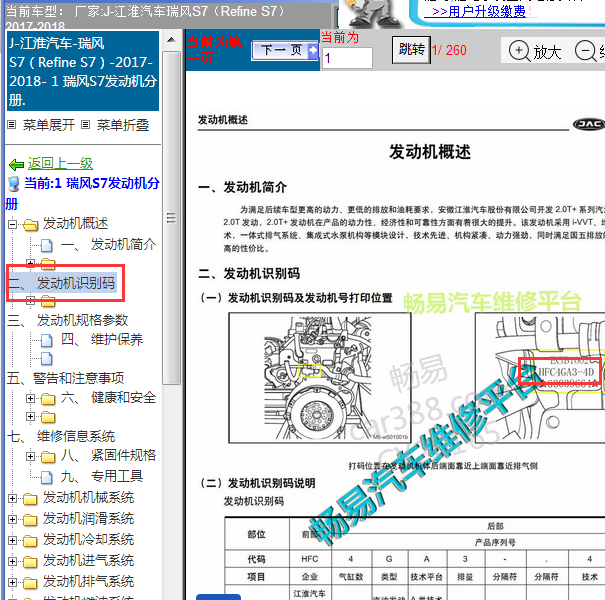Screen dimensions: 605x600
Task: Click the current item icon beside 当前:1
Action: point(14,184)
